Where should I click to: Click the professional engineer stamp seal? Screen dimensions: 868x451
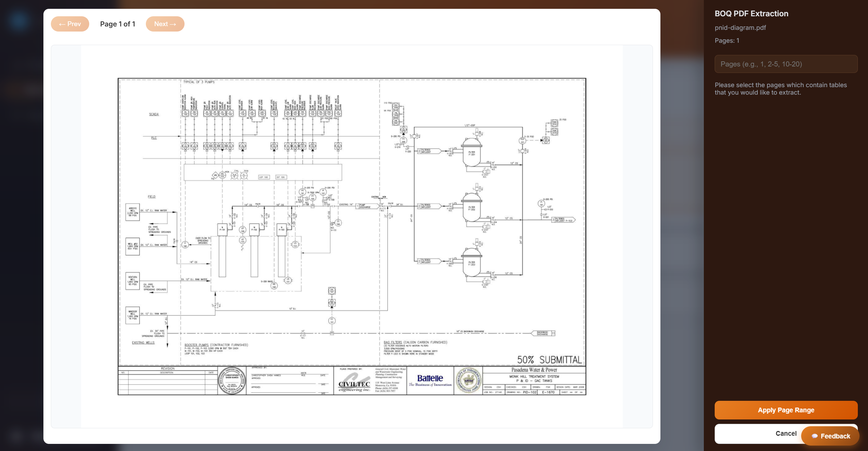coord(232,380)
